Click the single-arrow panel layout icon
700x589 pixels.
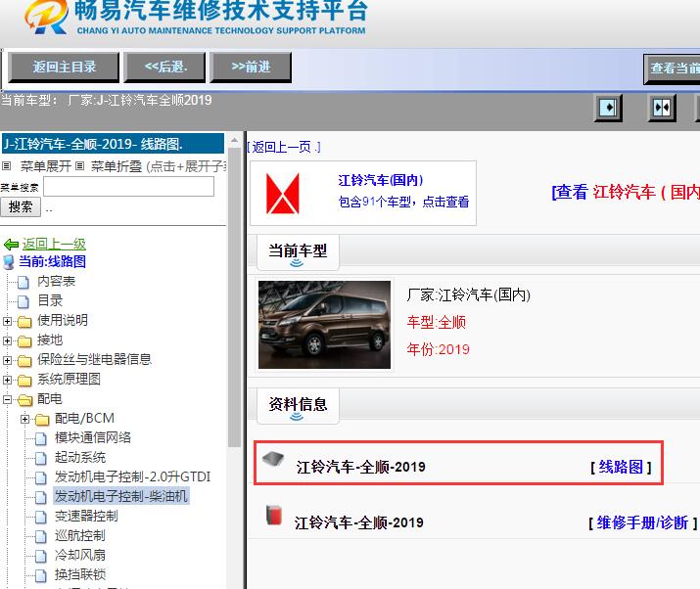[x=608, y=108]
